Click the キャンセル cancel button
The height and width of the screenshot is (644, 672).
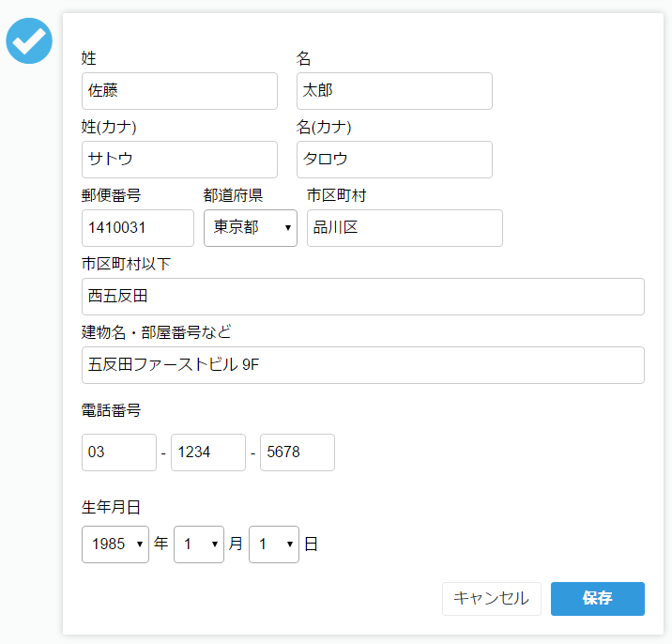point(491,599)
